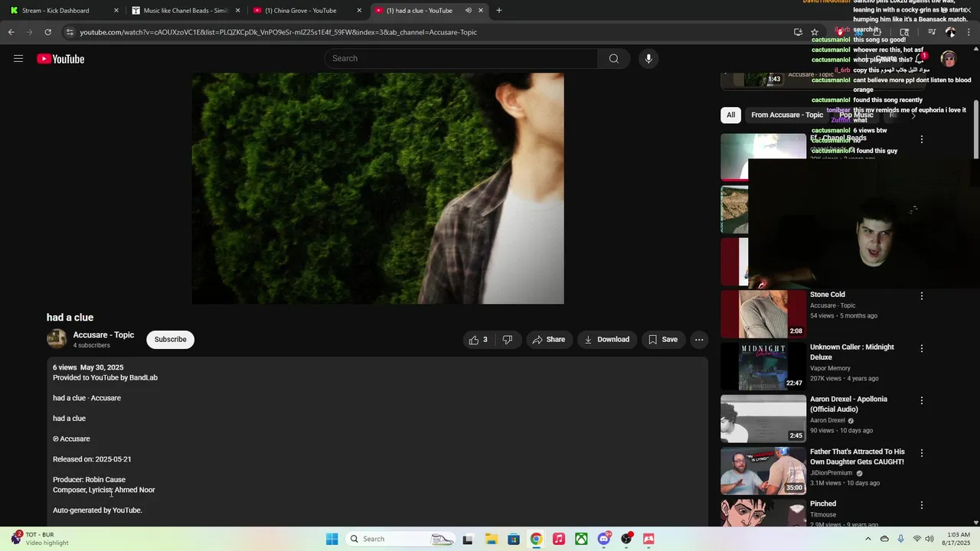
Task: Open Task View on taskbar
Action: pos(468,539)
